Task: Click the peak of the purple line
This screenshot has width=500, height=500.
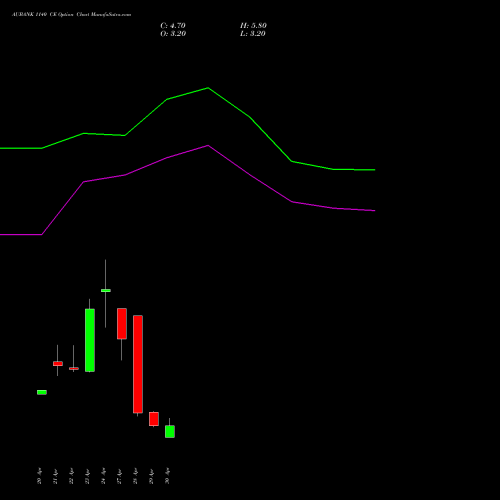Action: pyautogui.click(x=208, y=145)
